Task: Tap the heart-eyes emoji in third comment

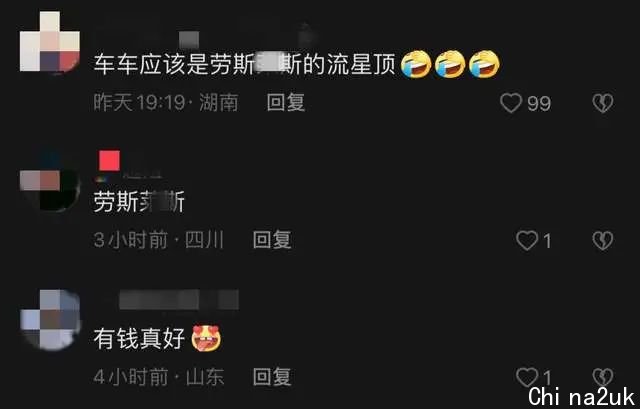Action: pos(207,339)
